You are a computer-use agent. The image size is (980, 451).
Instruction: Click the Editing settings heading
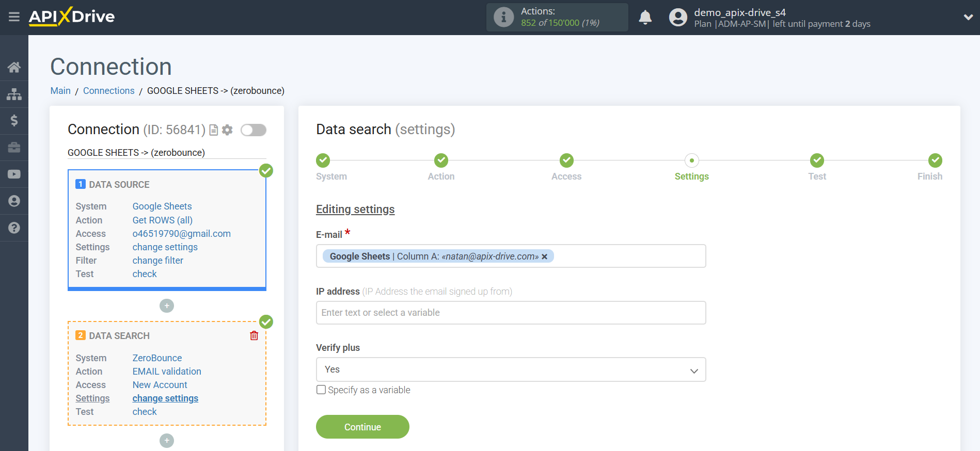355,210
